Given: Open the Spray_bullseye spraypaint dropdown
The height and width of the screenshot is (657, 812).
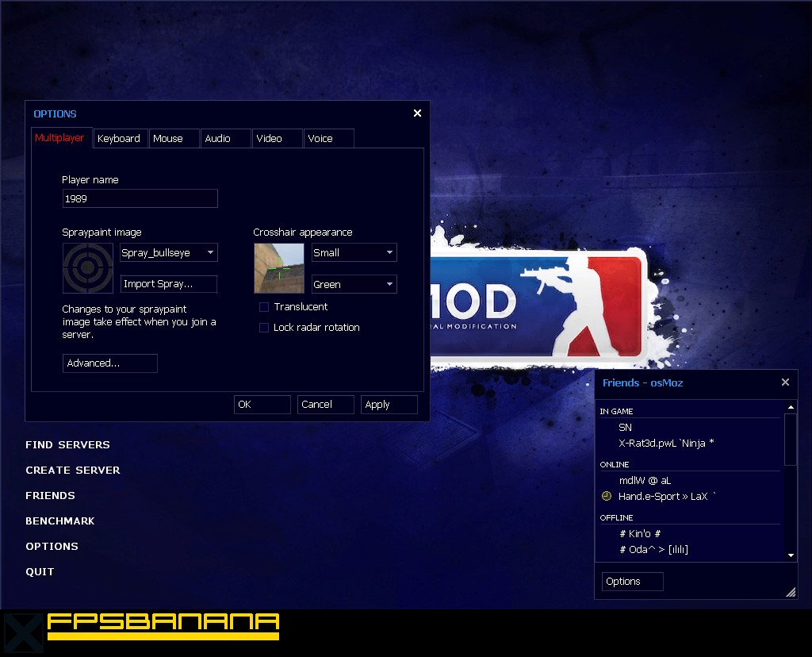Looking at the screenshot, I should pyautogui.click(x=168, y=252).
